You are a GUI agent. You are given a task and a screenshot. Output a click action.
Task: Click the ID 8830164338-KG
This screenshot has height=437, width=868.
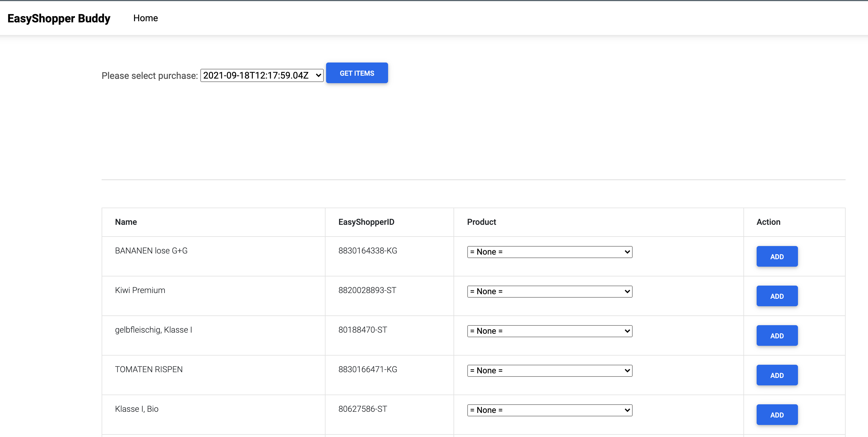[x=368, y=251]
